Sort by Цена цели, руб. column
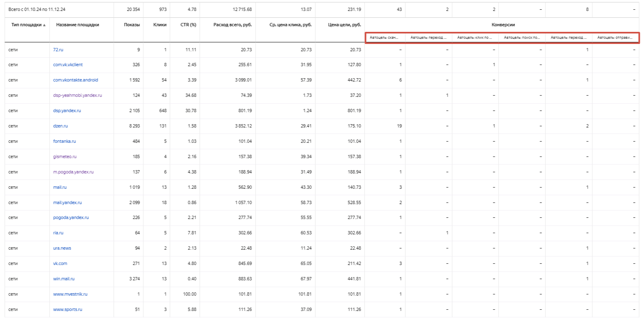644x323 pixels. tap(344, 25)
